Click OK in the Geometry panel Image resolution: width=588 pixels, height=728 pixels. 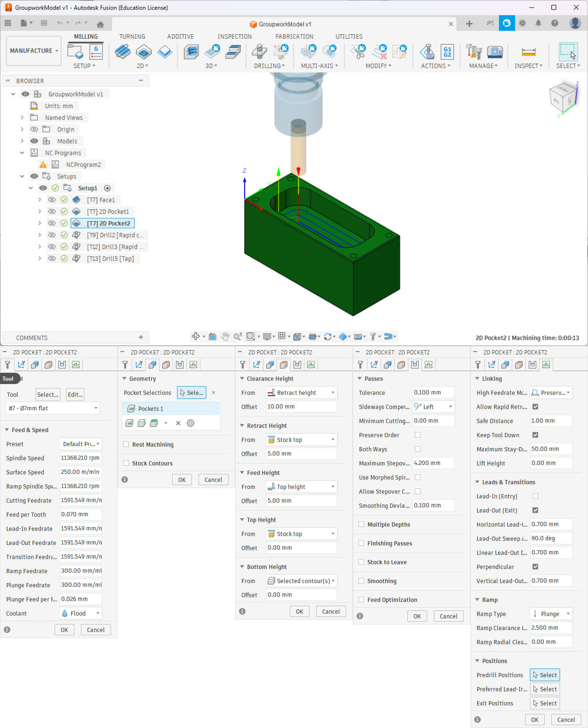click(182, 480)
